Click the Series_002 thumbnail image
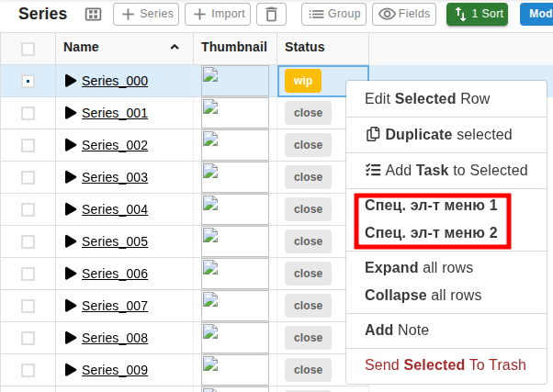This screenshot has height=392, width=553. 234,145
